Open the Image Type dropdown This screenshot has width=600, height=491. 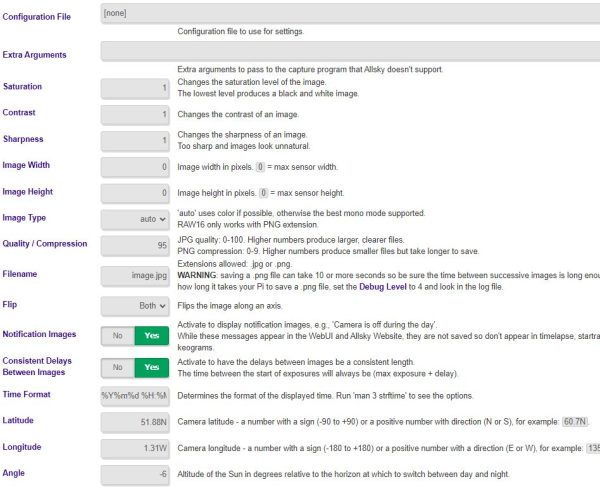135,218
